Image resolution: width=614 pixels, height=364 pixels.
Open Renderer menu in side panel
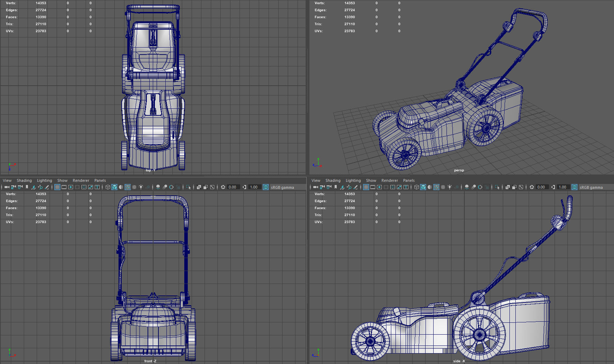point(390,180)
